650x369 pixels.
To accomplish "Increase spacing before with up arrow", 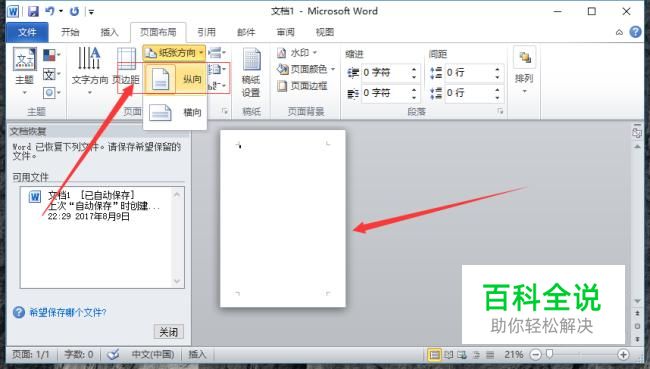I will pos(497,69).
